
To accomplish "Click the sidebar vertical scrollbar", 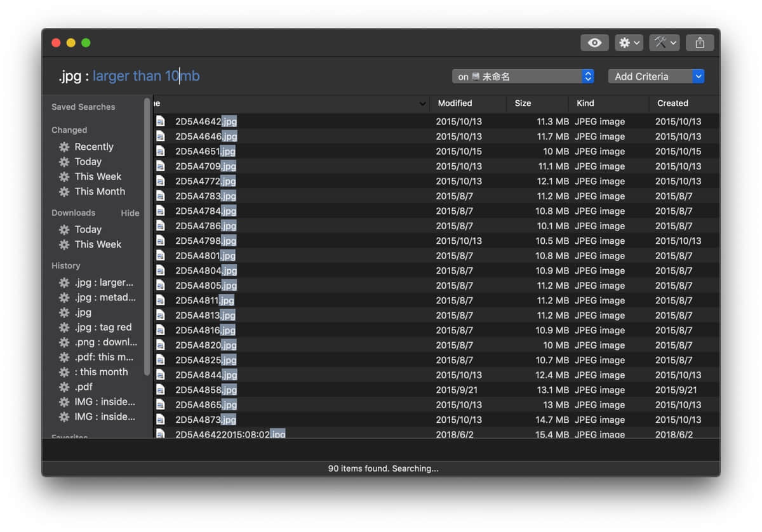I will pos(147,235).
